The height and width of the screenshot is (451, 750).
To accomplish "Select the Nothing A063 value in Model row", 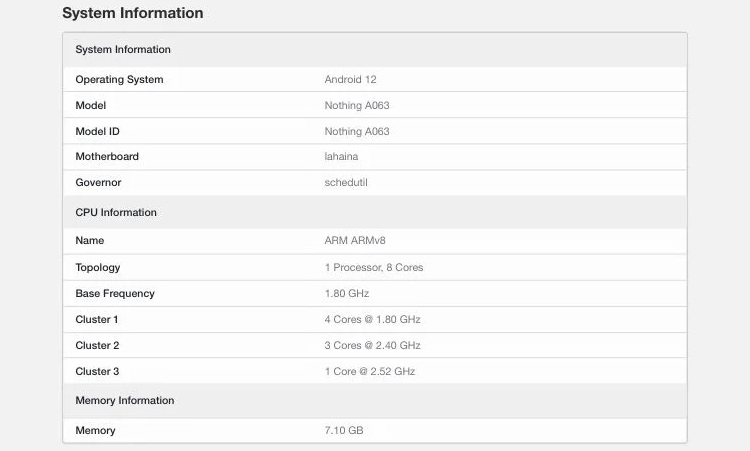I will [x=357, y=105].
